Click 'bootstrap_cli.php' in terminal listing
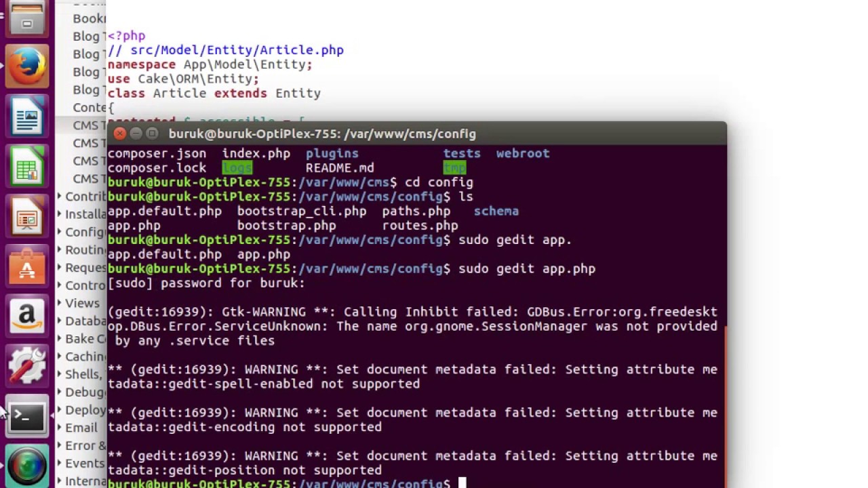 coord(302,211)
